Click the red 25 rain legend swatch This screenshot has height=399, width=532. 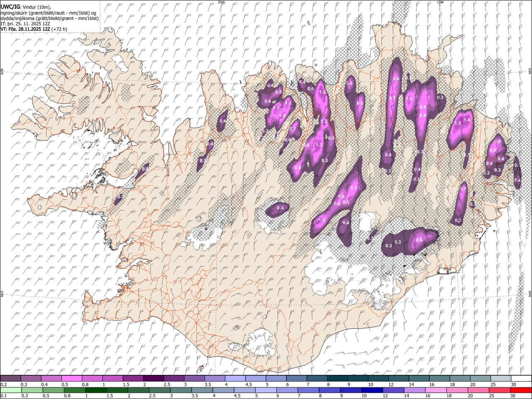pyautogui.click(x=499, y=390)
